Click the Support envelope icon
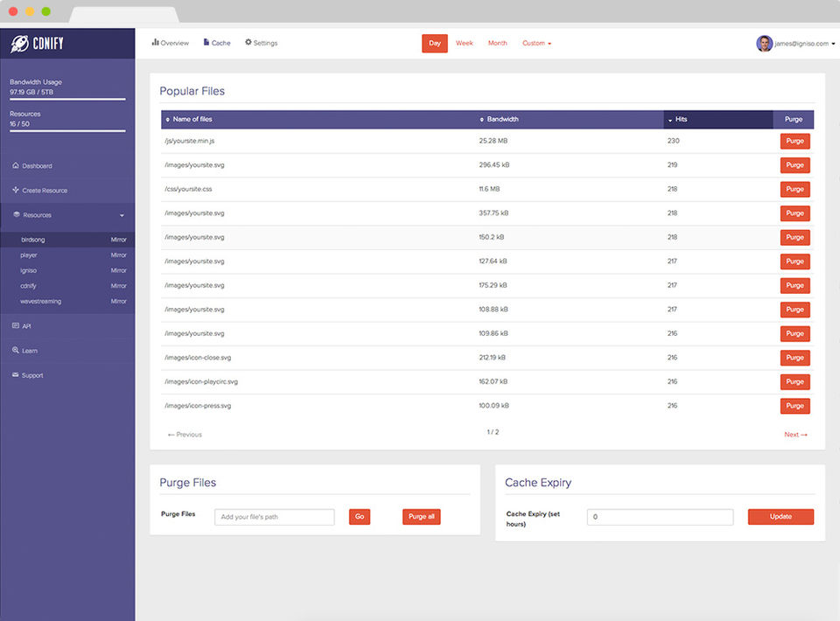The height and width of the screenshot is (621, 840). [16, 374]
